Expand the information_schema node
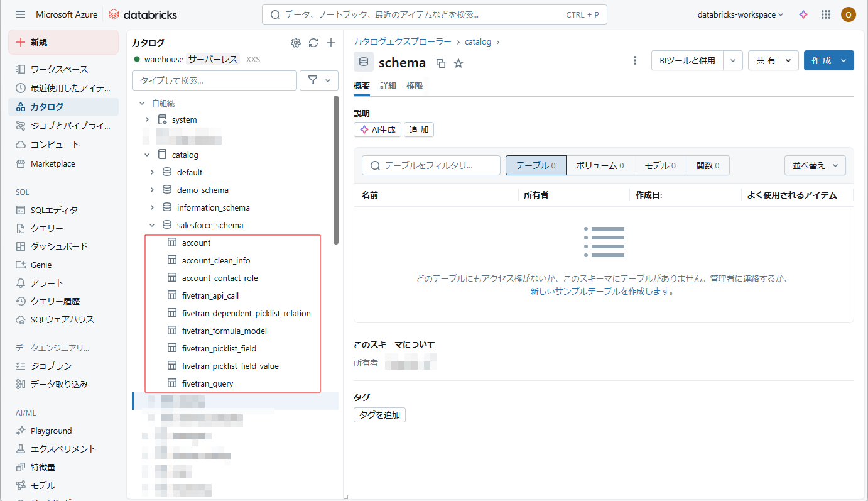The width and height of the screenshot is (868, 501). click(x=152, y=207)
